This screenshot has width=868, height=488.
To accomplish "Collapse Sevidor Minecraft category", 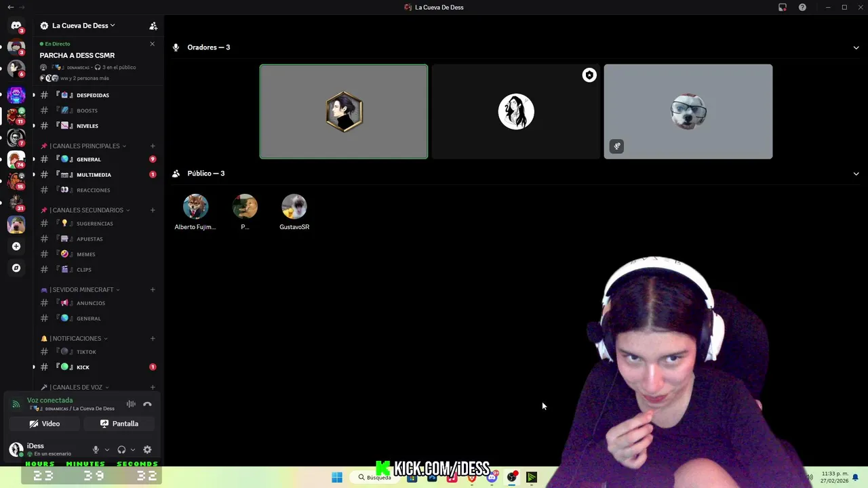I will [x=80, y=289].
